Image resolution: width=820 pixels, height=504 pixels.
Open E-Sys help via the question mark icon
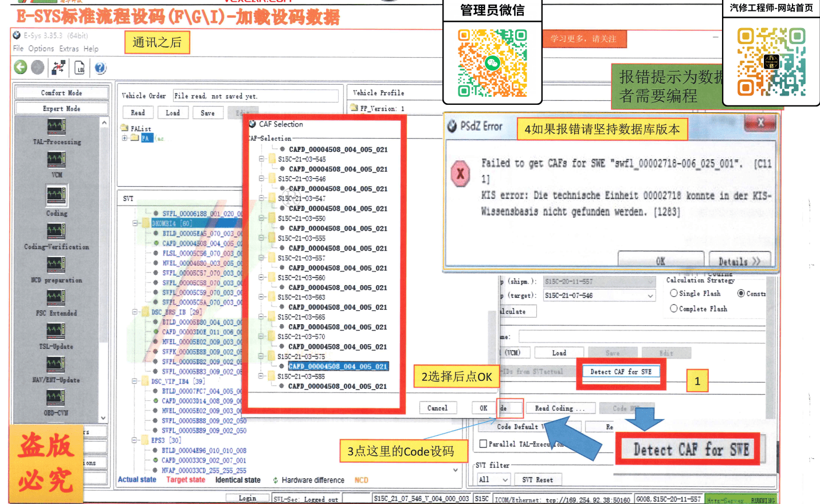[101, 67]
